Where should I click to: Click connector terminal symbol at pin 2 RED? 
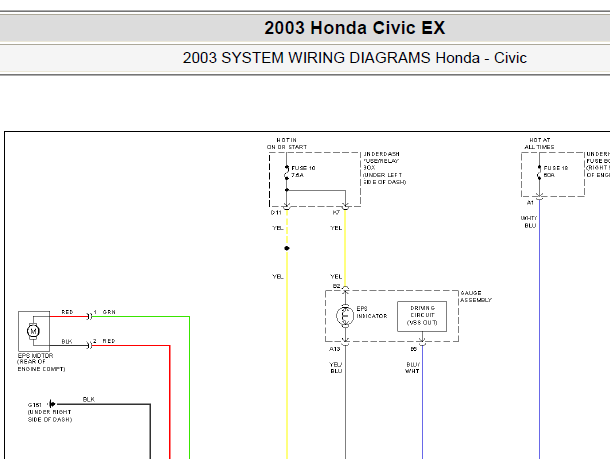pos(89,345)
